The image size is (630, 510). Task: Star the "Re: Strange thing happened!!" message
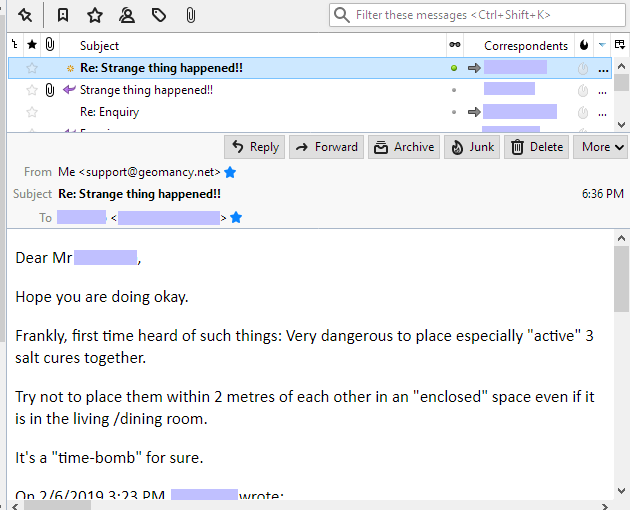point(32,68)
